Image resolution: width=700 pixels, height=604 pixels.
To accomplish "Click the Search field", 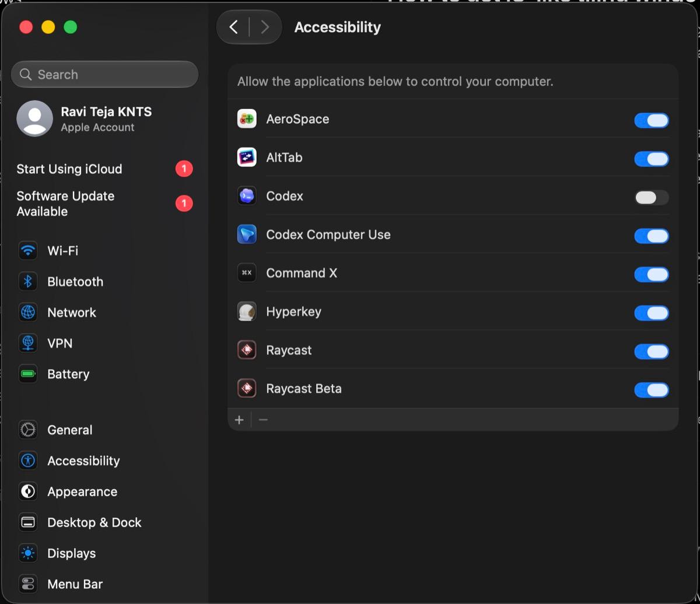I will coord(105,75).
